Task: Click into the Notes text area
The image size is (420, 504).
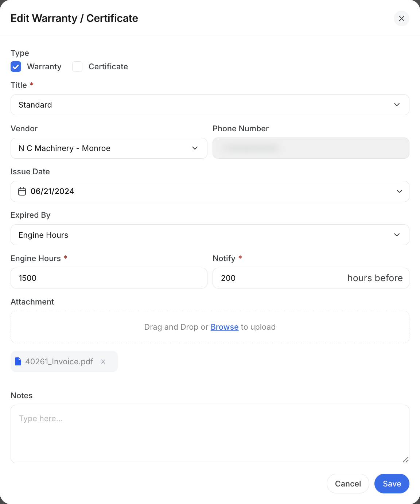Action: point(210,434)
